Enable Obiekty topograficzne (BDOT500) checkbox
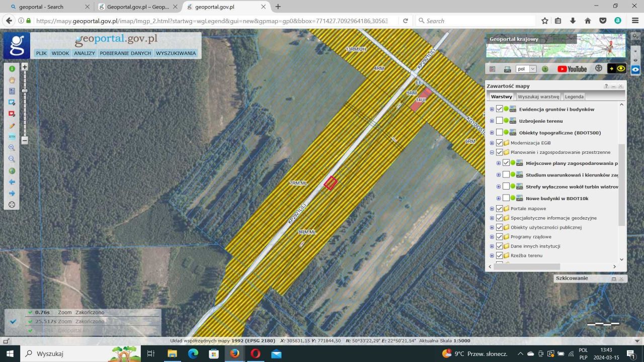 click(500, 132)
